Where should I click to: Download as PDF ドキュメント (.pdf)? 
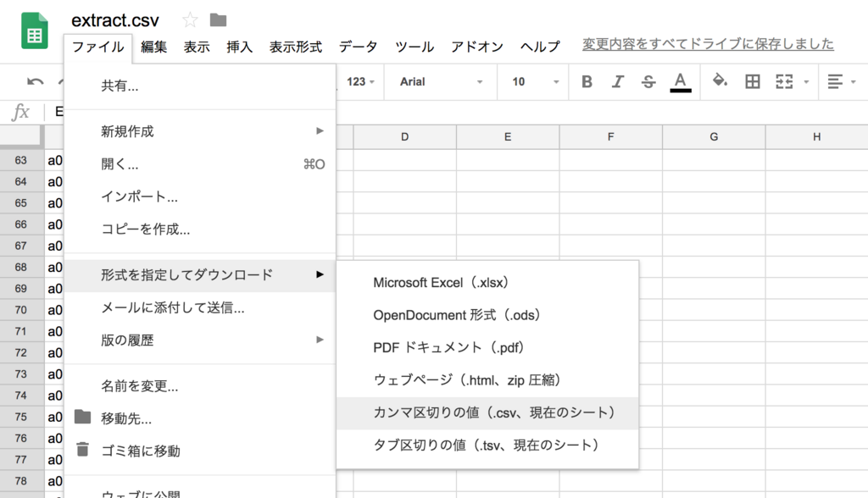pos(487,347)
